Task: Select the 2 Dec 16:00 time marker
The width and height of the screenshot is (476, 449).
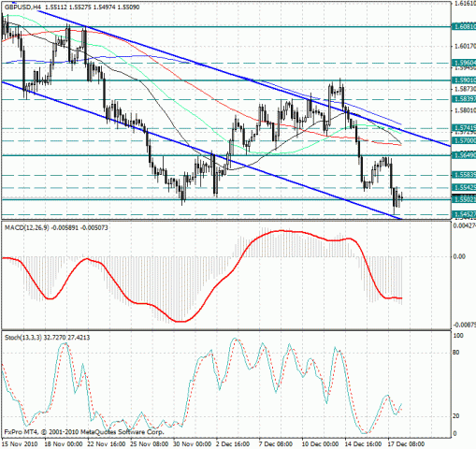Action: coord(232,444)
